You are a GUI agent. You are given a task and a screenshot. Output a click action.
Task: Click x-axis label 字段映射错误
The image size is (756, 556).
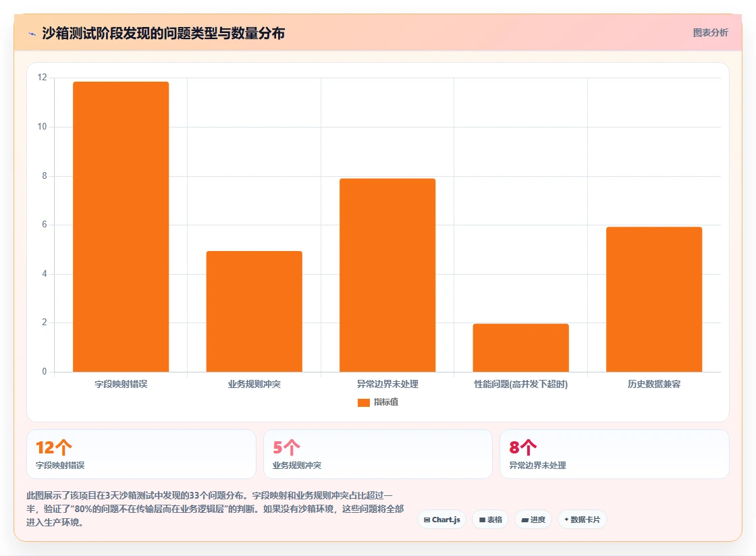pos(121,384)
